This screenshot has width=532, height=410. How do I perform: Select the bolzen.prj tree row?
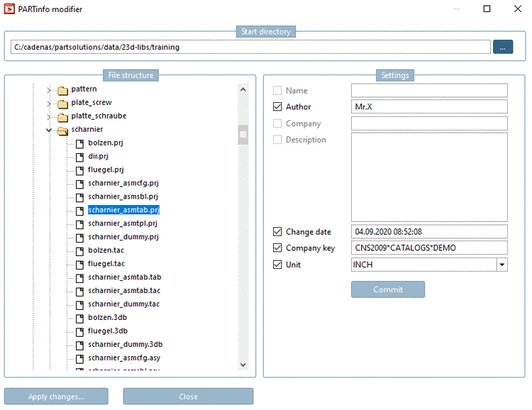[106, 143]
